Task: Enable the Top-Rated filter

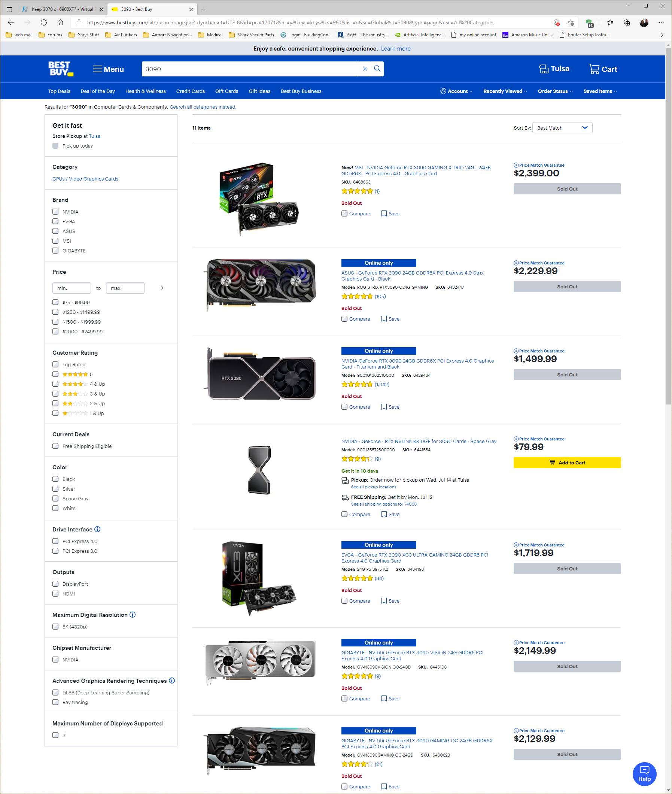Action: pos(56,364)
